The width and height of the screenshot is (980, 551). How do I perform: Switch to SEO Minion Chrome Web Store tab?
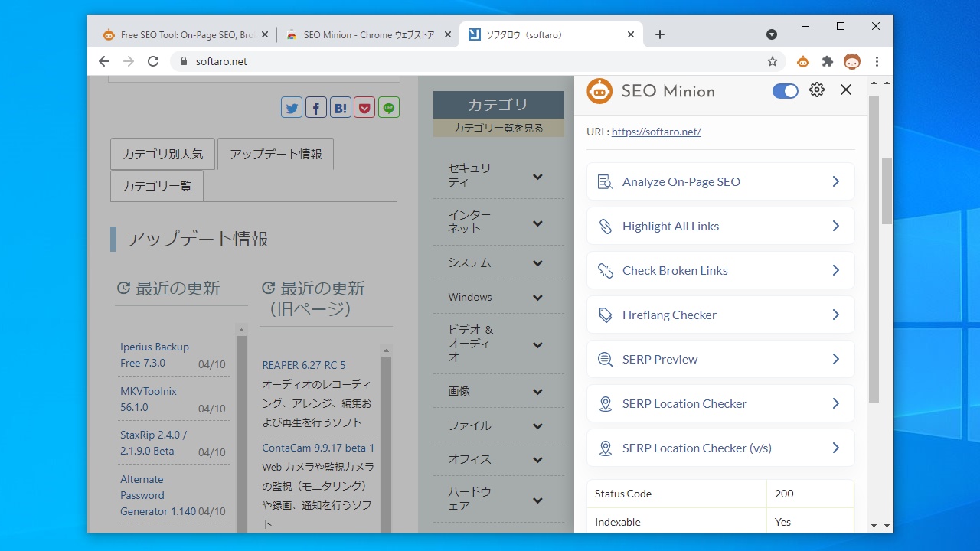[368, 34]
